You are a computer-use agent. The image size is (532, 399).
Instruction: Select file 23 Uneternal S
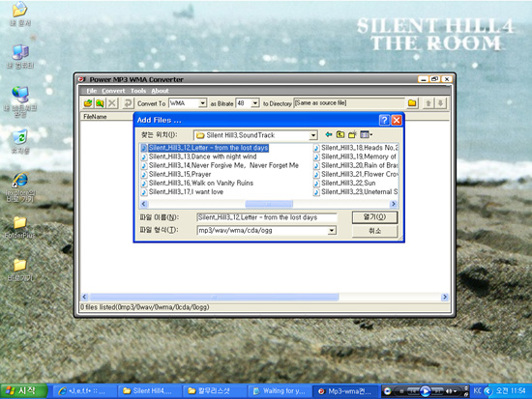pyautogui.click(x=356, y=192)
